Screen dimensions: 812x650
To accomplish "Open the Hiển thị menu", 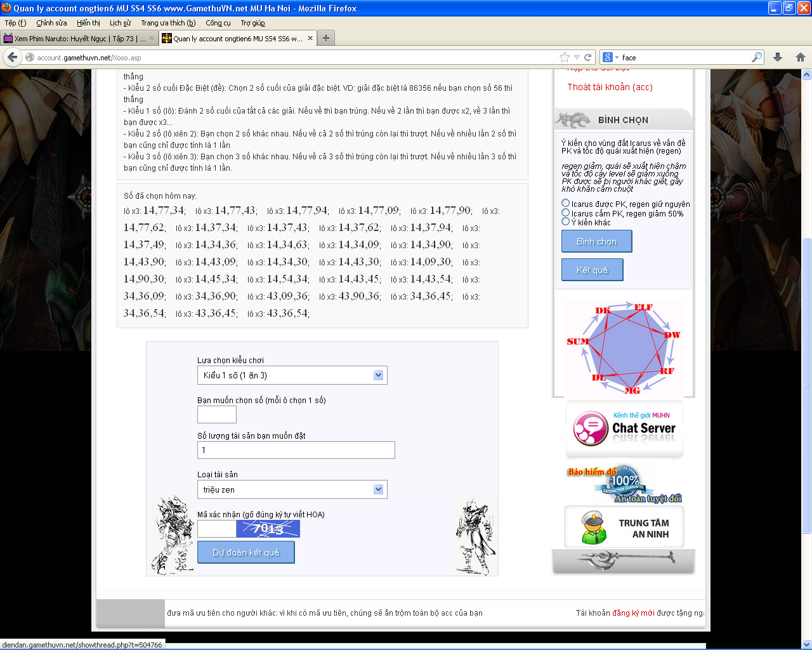I will 88,23.
